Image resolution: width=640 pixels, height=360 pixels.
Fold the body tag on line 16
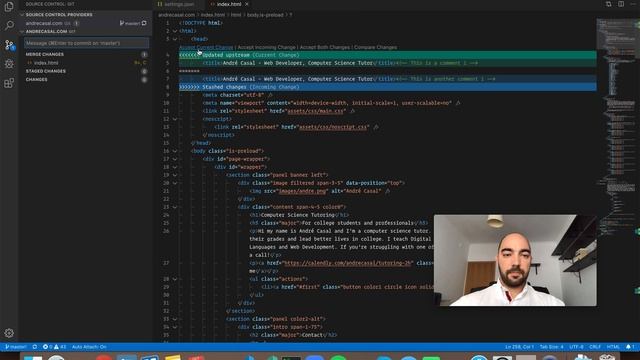(175, 151)
